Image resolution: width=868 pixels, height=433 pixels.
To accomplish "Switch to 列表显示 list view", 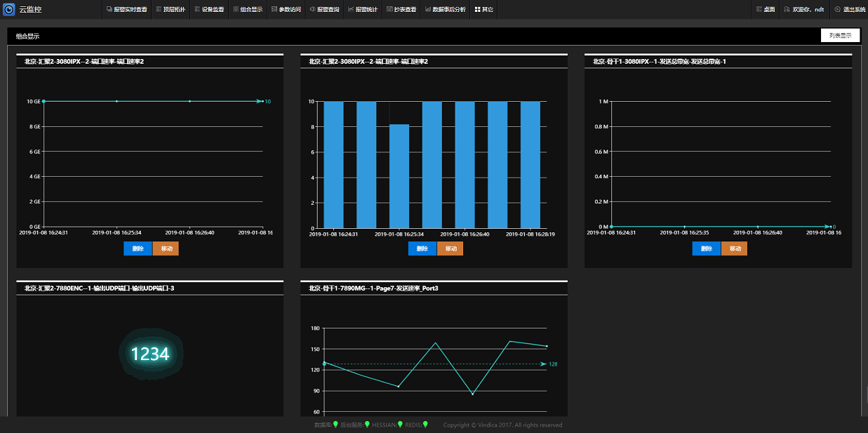I will coord(840,36).
